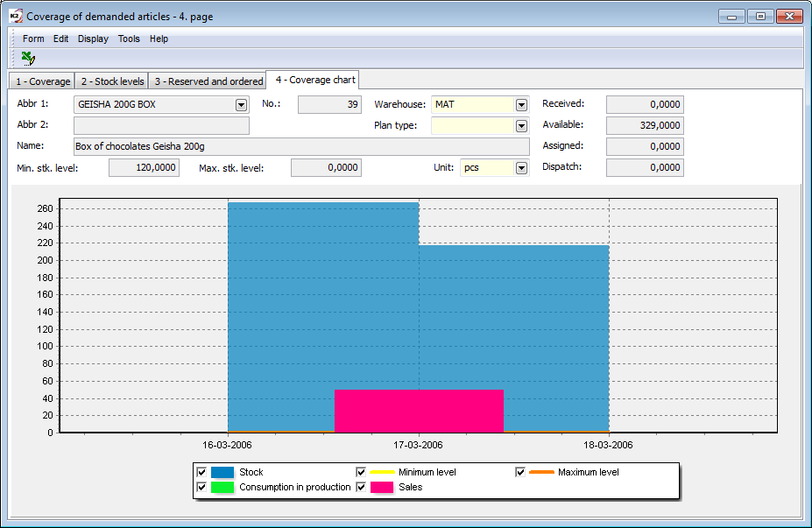Screen dimensions: 812x528
Task: Click the pink Sales color swatch
Action: pos(382,487)
